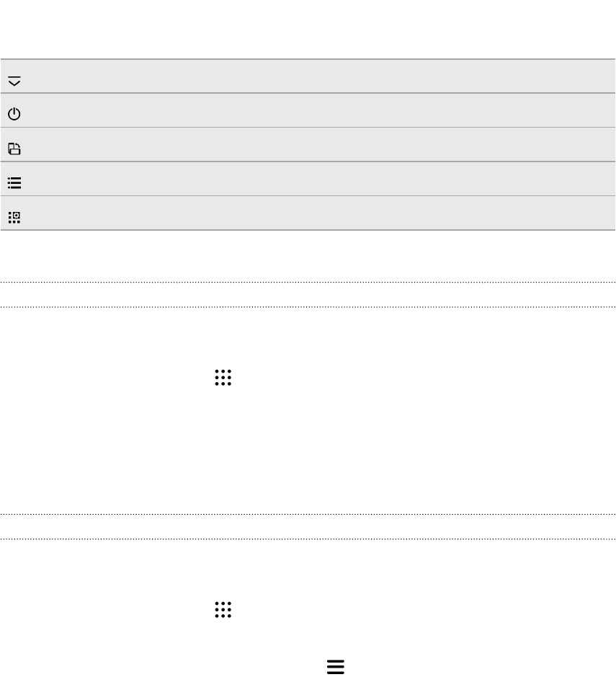Tap the apps grid icon nearest the hamburger icon

(x=223, y=610)
